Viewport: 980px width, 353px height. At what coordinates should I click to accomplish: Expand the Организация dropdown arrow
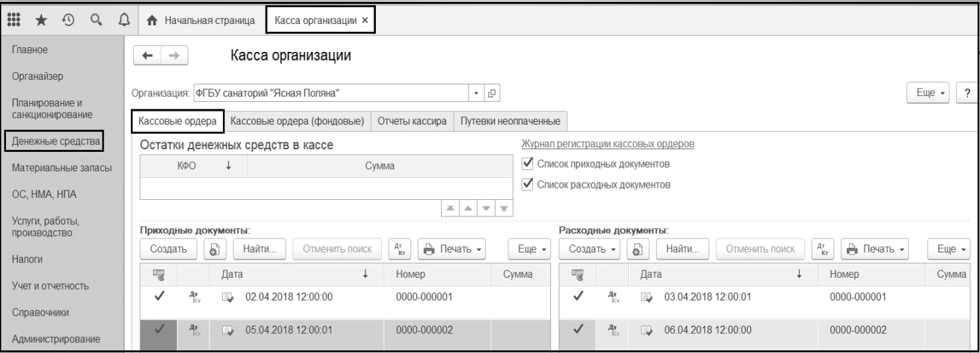476,93
